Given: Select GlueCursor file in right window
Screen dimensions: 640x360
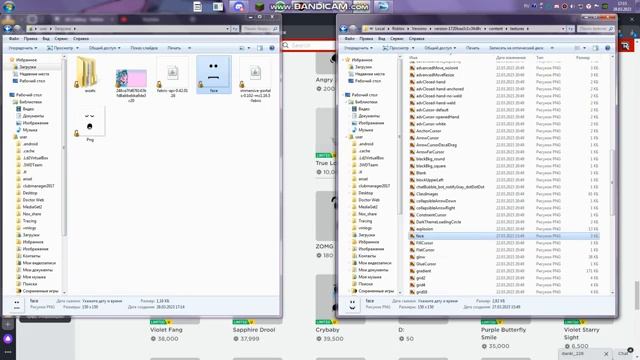Looking at the screenshot, I should (x=426, y=264).
